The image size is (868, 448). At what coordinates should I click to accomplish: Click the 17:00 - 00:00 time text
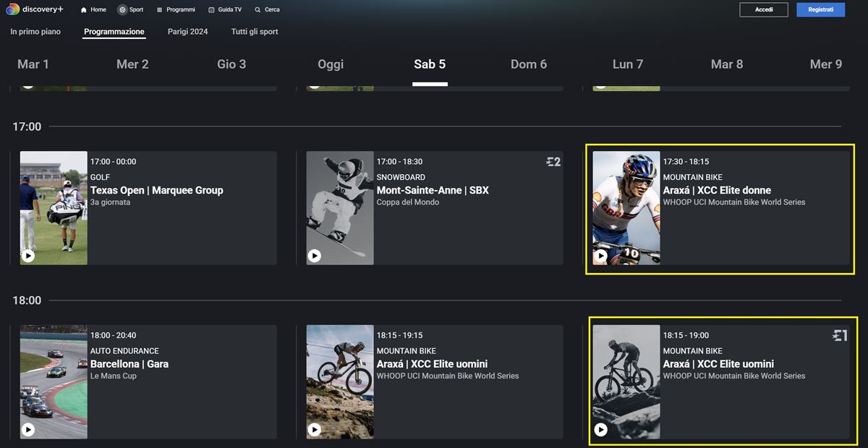113,162
